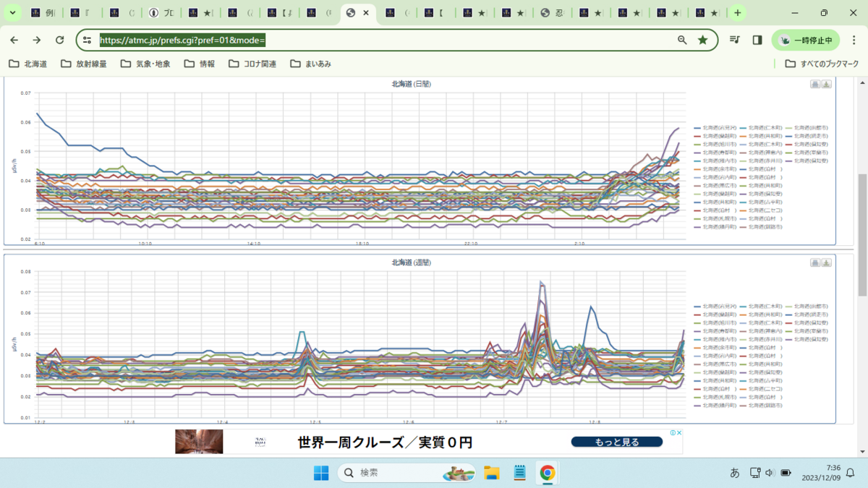Viewport: 868px width, 488px height.
Task: Expand the tab search dropdown arrow
Action: pos(12,13)
